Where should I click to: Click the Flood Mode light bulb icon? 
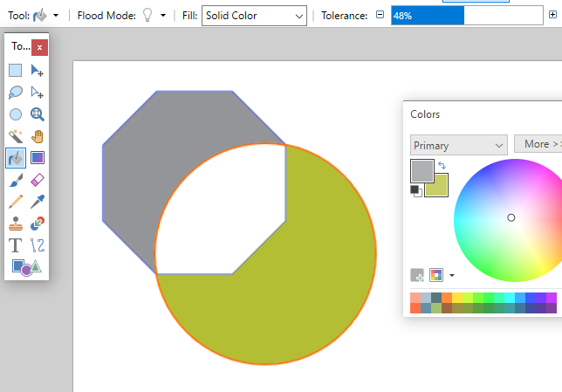tap(147, 16)
